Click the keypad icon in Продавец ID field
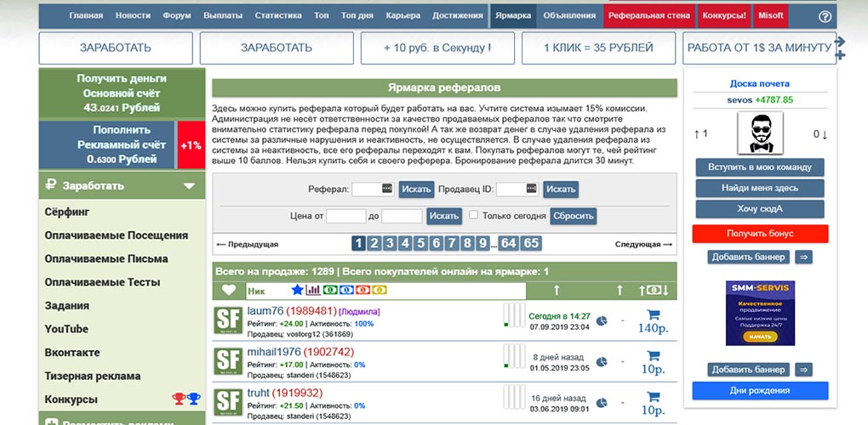The image size is (868, 425). [x=532, y=189]
